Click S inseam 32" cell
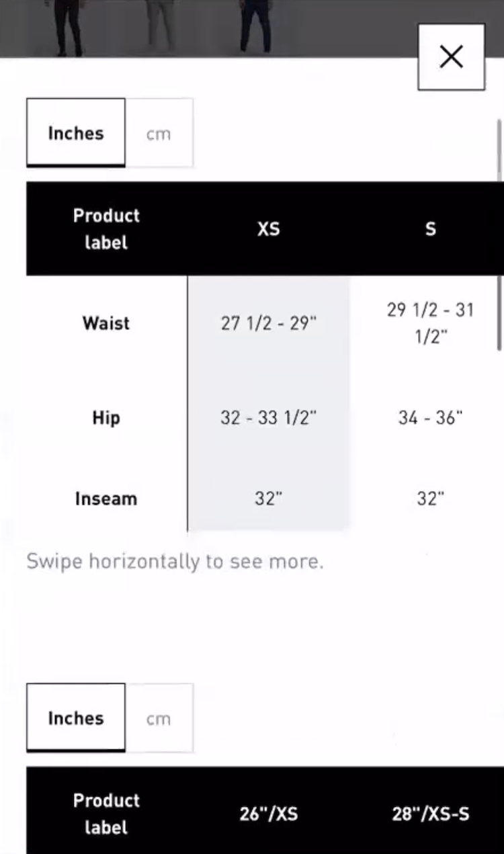 point(430,499)
